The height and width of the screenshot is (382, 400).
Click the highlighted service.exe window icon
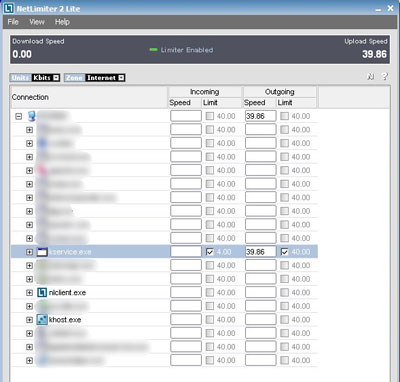[x=42, y=252]
